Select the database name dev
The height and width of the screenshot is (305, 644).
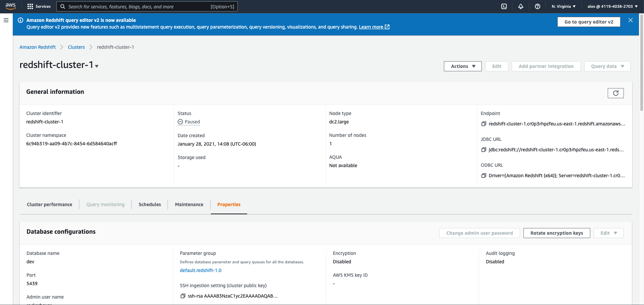(x=31, y=262)
